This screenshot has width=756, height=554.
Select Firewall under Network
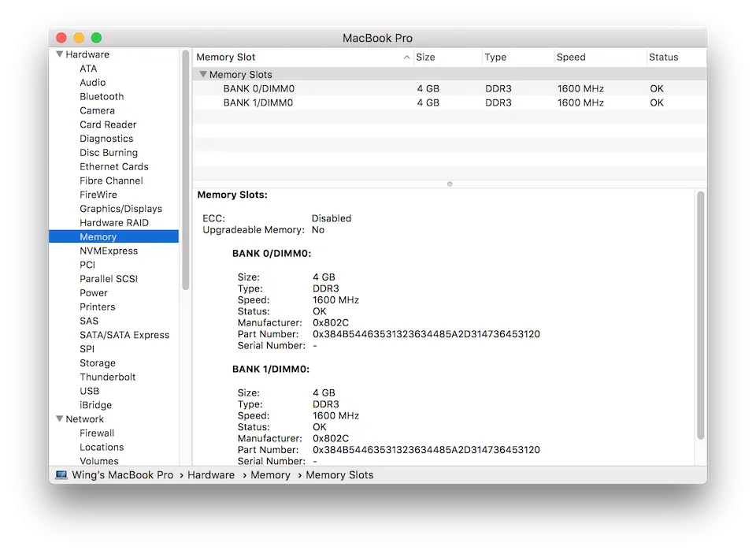pos(97,433)
